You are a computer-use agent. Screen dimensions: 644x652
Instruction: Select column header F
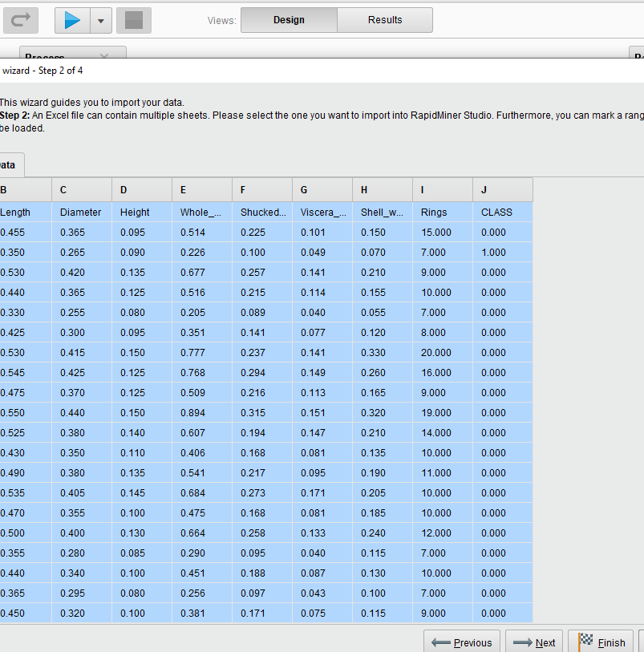pos(262,190)
